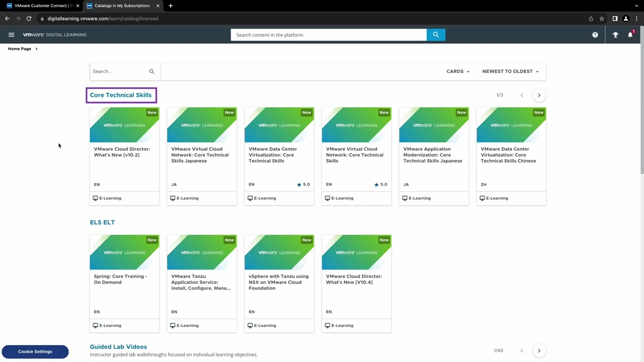644x362 pixels.
Task: Click the catalog filter search magnifier icon
Action: coord(151,71)
